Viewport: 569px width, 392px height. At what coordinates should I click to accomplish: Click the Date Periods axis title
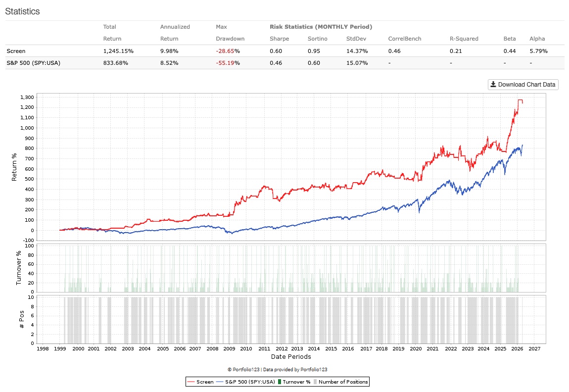point(291,357)
